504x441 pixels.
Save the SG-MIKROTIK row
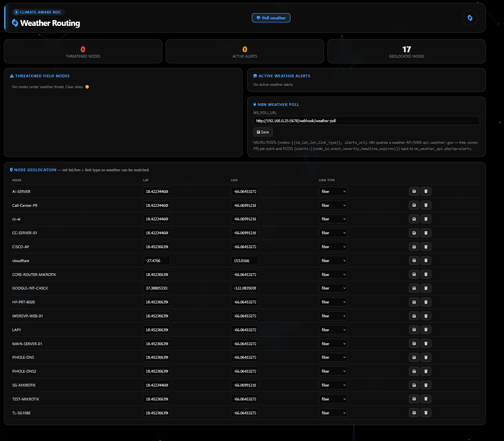414,385
